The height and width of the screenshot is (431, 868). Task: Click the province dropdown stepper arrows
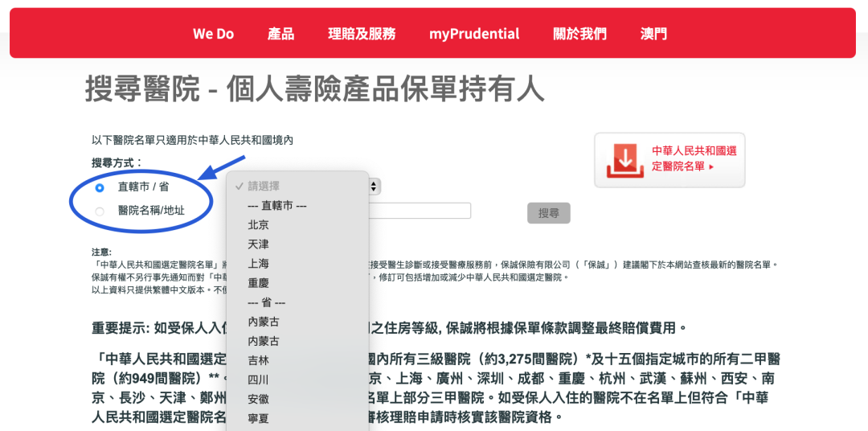click(x=374, y=186)
